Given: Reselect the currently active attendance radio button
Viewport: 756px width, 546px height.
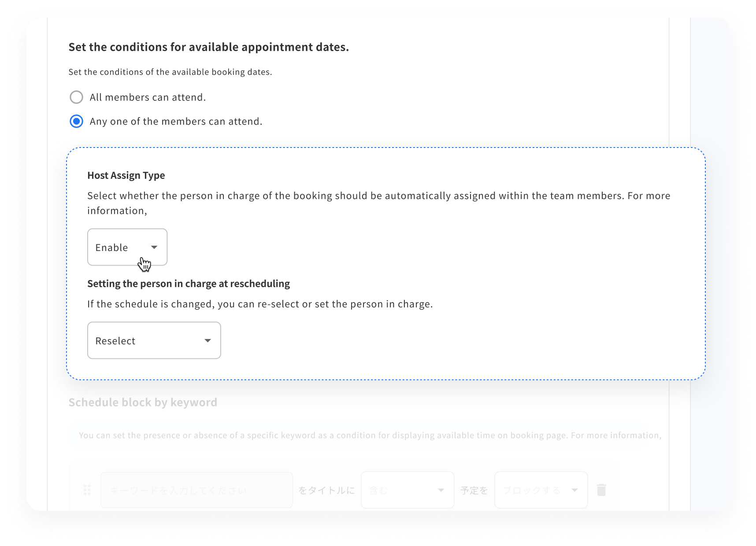Looking at the screenshot, I should [x=76, y=122].
